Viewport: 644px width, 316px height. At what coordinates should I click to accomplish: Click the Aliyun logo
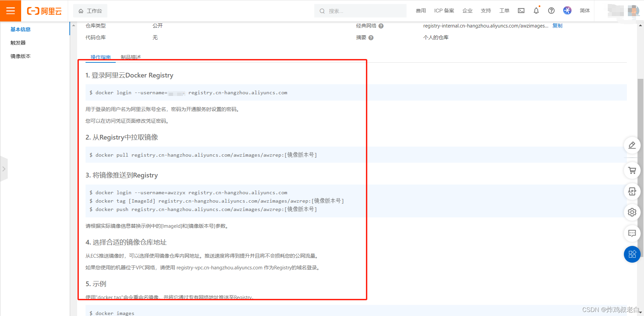pos(44,11)
